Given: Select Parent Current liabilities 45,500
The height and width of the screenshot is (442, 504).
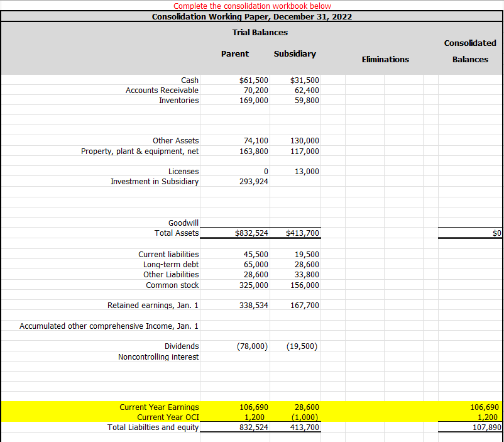Looking at the screenshot, I should coord(256,255).
